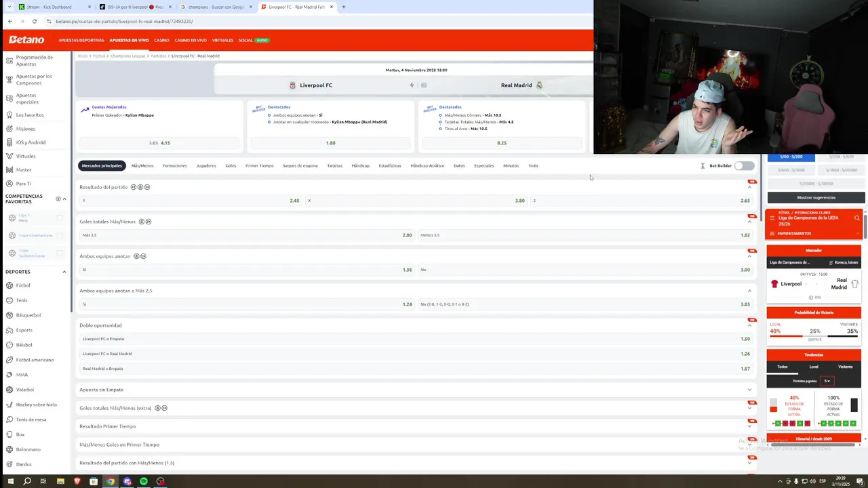Click the search icon in UEFA stats widget
Screen dimensions: 868x488
tap(856, 218)
